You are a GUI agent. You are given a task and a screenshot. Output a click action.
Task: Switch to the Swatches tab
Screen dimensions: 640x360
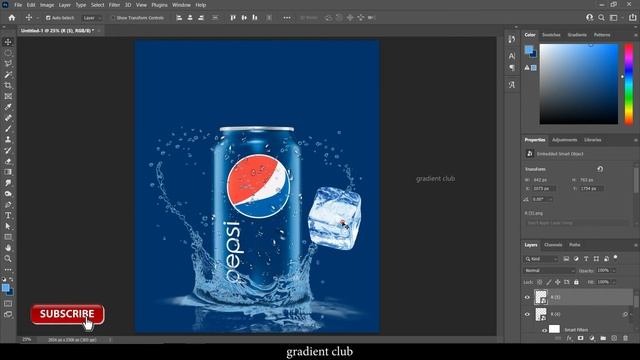click(x=551, y=35)
